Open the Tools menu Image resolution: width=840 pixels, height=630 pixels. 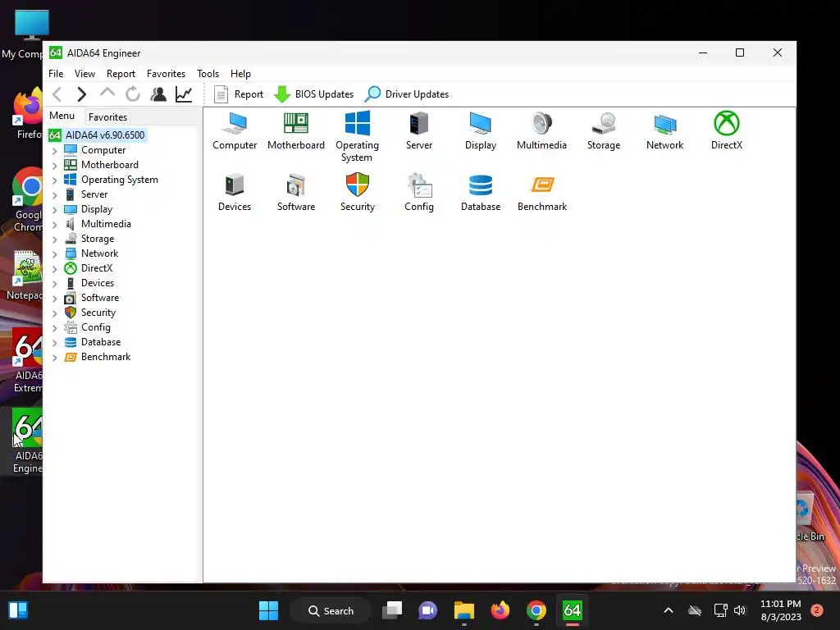tap(208, 73)
